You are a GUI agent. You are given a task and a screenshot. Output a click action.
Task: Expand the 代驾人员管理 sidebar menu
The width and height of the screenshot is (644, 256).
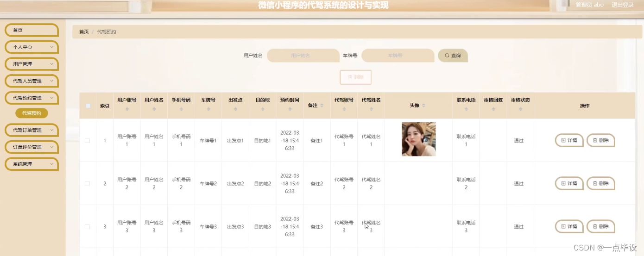(x=32, y=81)
